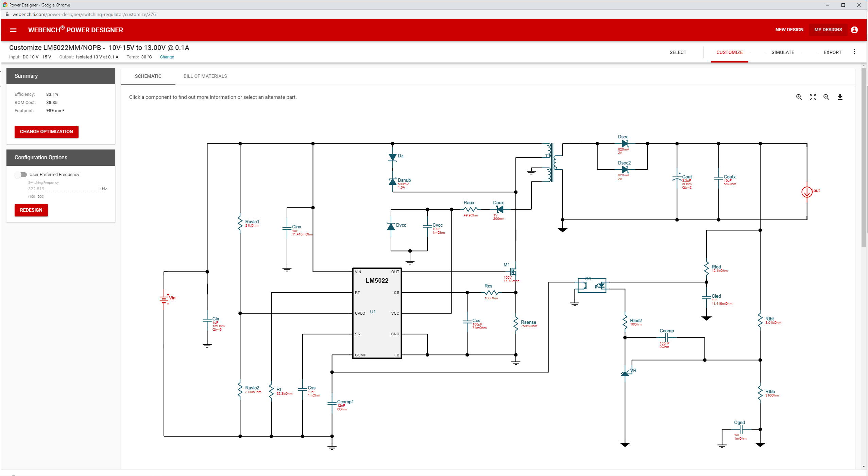The image size is (868, 476).
Task: Open the Schematic tab
Action: (x=148, y=76)
